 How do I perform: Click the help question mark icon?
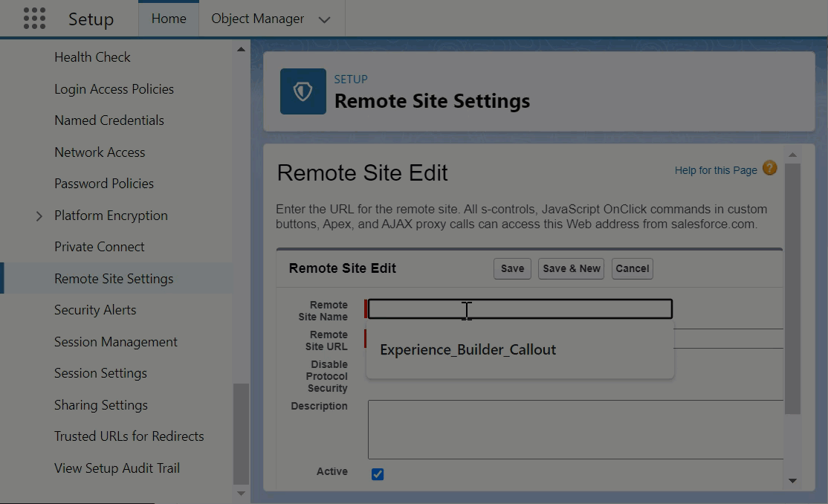coord(769,168)
